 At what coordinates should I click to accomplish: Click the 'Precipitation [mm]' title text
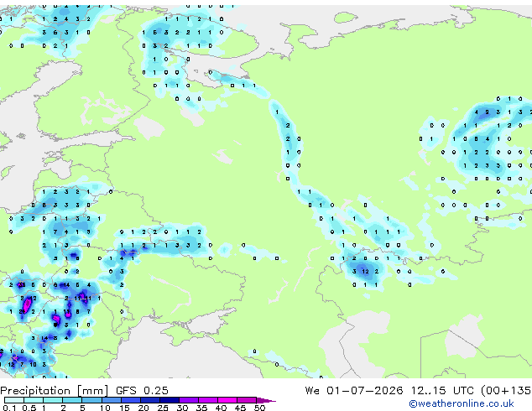(x=54, y=391)
